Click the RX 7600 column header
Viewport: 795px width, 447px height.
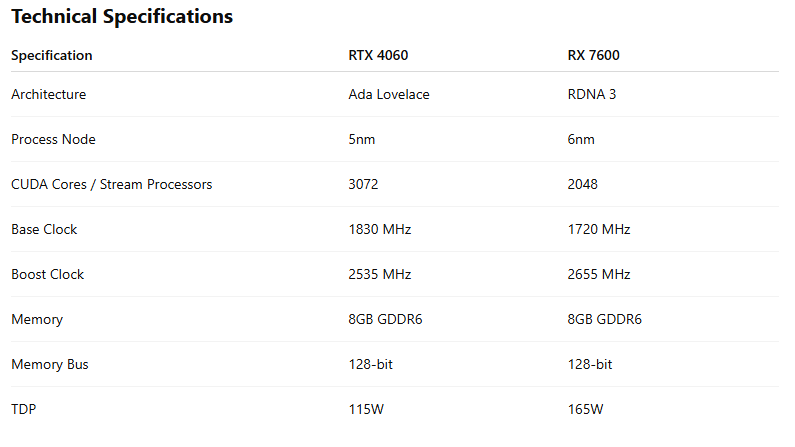click(594, 55)
